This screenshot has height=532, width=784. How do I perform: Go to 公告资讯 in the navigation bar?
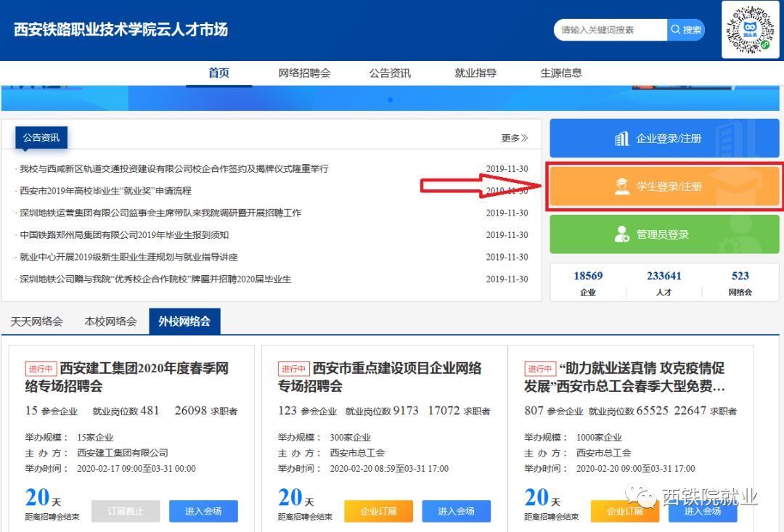(389, 73)
